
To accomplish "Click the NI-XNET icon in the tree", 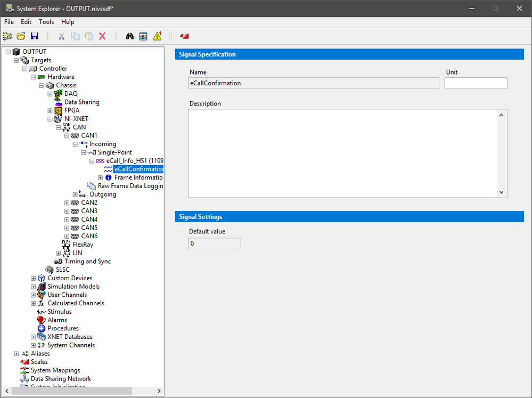I will [59, 119].
